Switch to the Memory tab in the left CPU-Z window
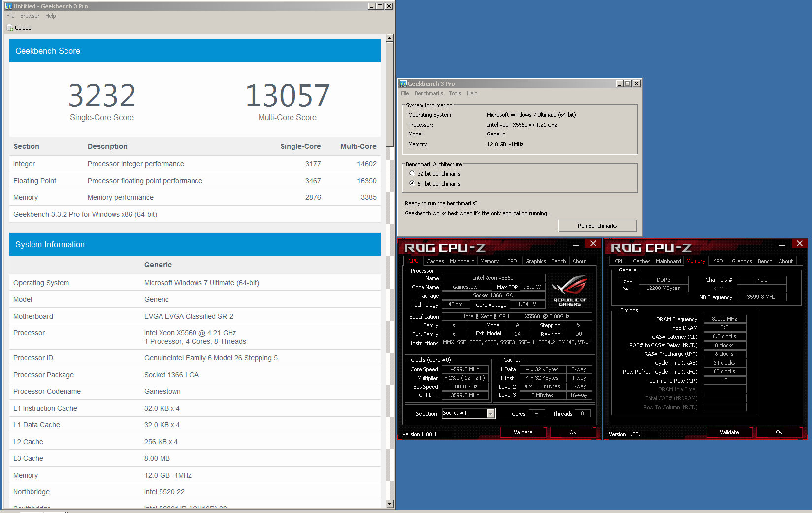The height and width of the screenshot is (513, 812). [489, 261]
